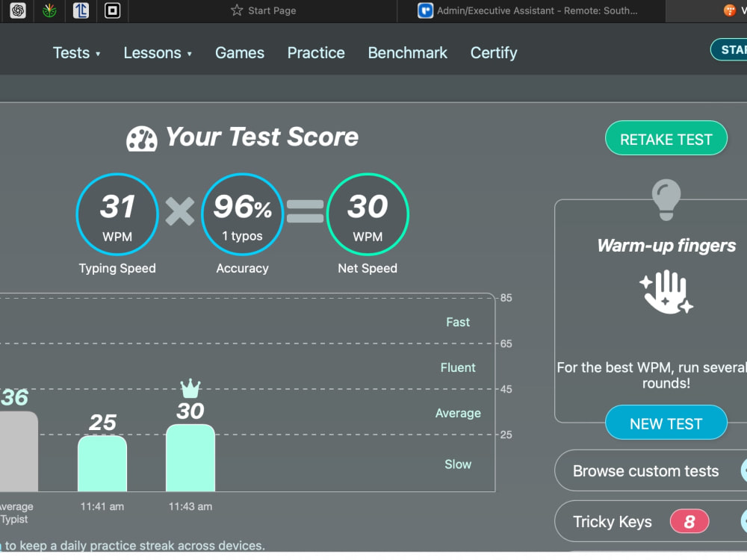
Task: Click the 'Net Speed' caption
Action: (368, 269)
